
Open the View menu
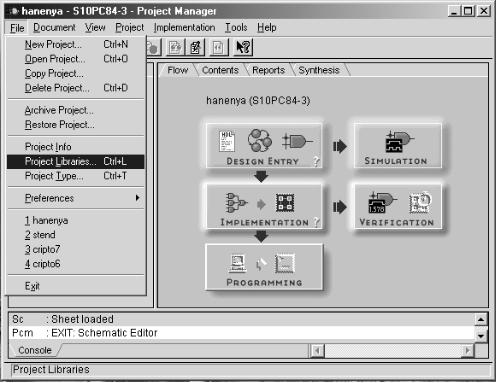[x=95, y=28]
